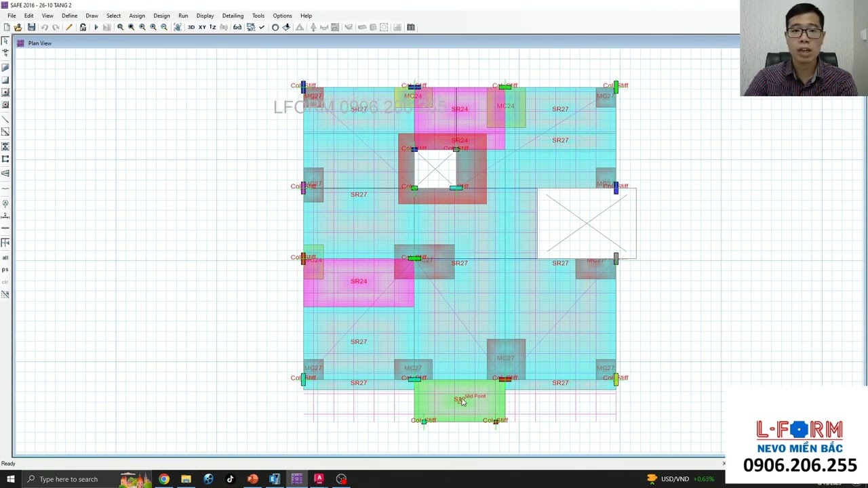Open the View menu
The width and height of the screenshot is (868, 488).
pos(47,16)
